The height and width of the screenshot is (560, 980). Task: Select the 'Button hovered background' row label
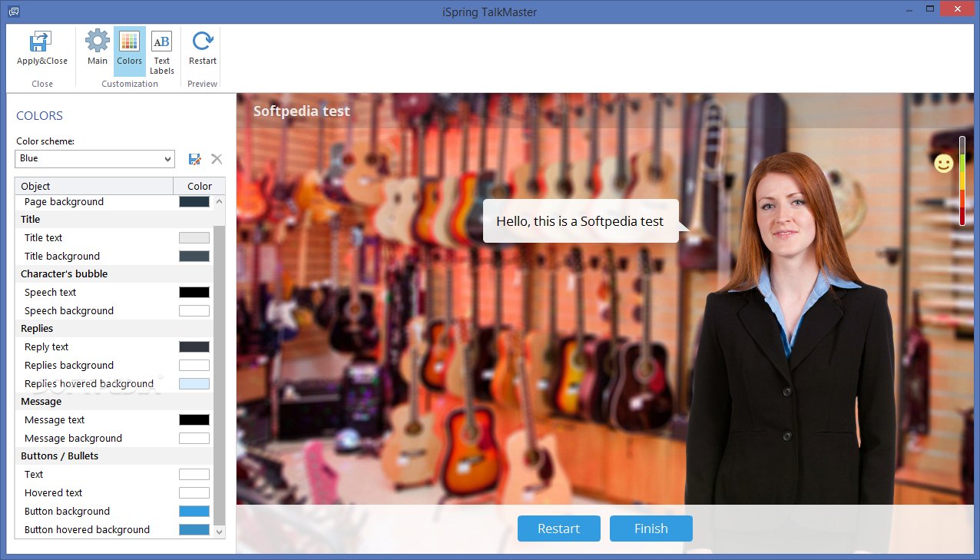[87, 530]
